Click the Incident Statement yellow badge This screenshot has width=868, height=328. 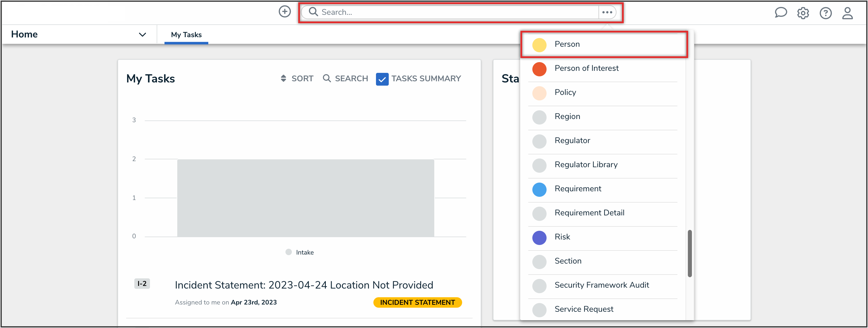(x=417, y=302)
